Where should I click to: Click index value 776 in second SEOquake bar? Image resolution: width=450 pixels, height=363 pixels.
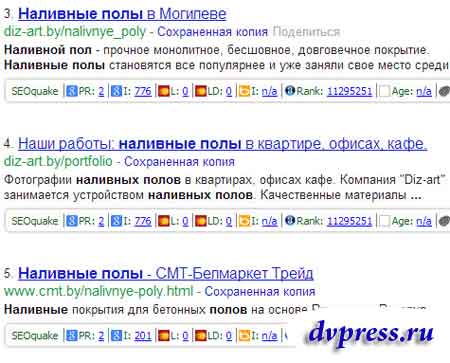tap(143, 221)
